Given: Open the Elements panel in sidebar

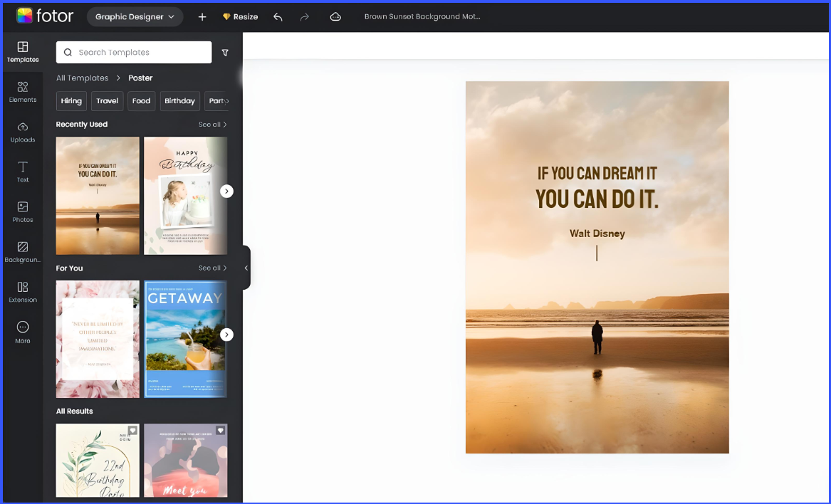Looking at the screenshot, I should tap(23, 92).
